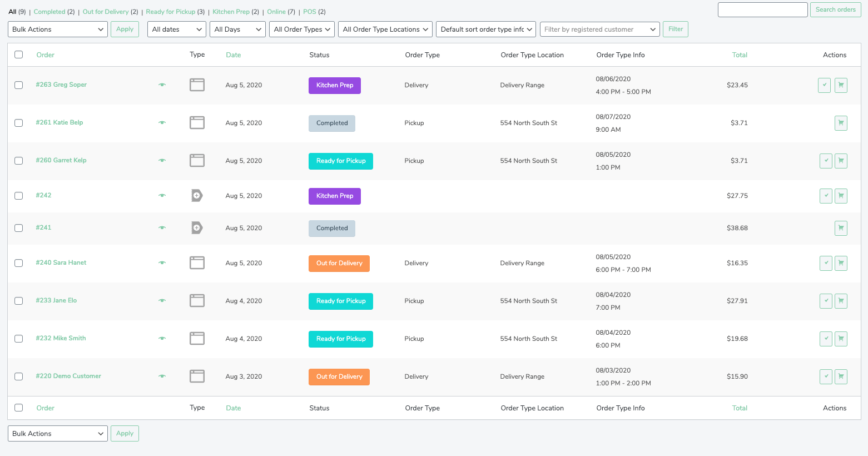Open the All dates dropdown
Image resolution: width=868 pixels, height=456 pixels.
[176, 29]
